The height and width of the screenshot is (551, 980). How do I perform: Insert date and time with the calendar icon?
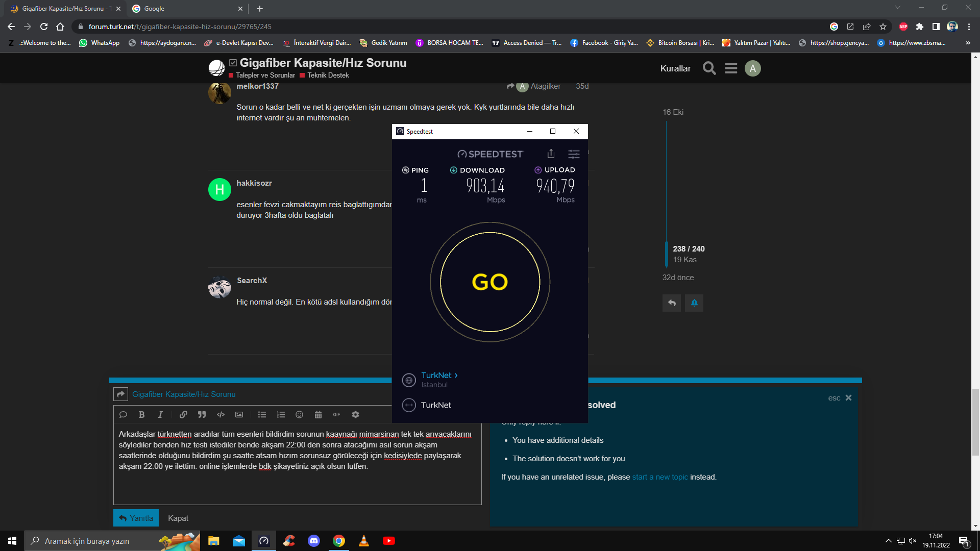click(x=318, y=415)
